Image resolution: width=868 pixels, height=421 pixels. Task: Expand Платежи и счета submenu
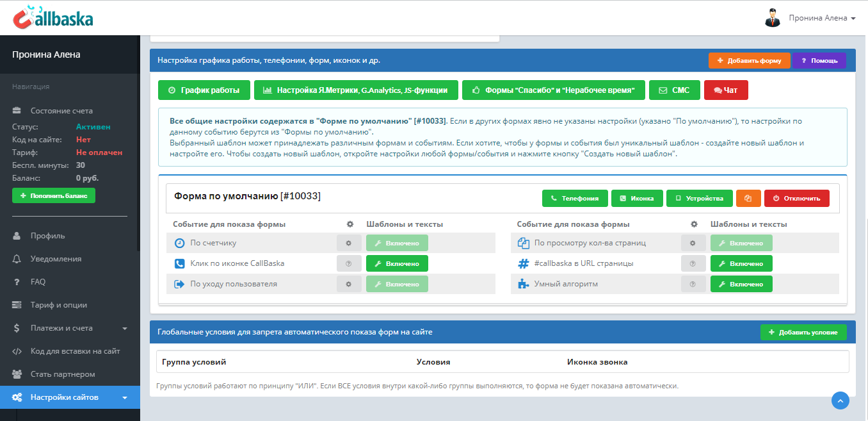point(70,328)
